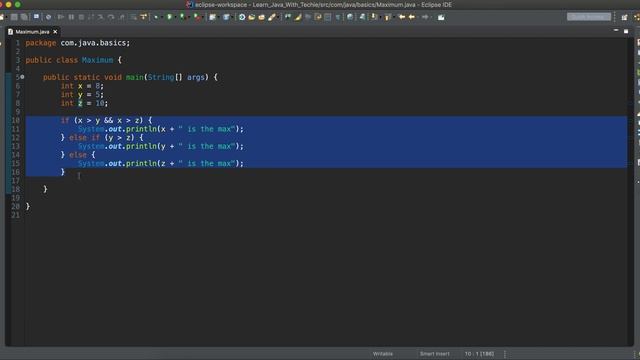Click the Forward navigation arrow
The width and height of the screenshot is (640, 360).
tap(425, 17)
